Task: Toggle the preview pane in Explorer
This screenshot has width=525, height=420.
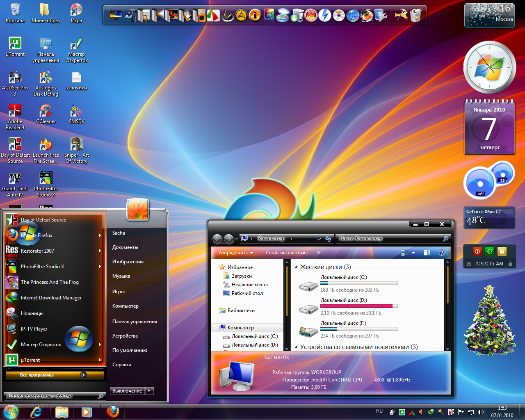Action: click(x=427, y=253)
